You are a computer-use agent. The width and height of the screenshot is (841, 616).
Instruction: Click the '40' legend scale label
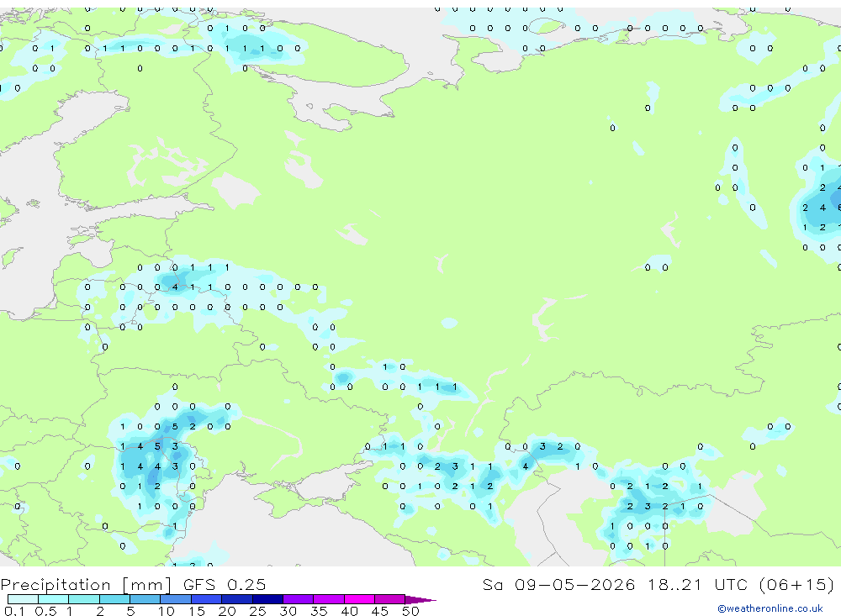pos(349,611)
